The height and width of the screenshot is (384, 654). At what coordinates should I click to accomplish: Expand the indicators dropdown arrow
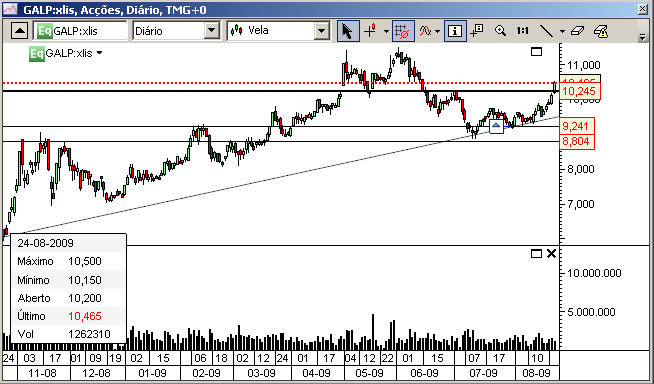click(437, 31)
